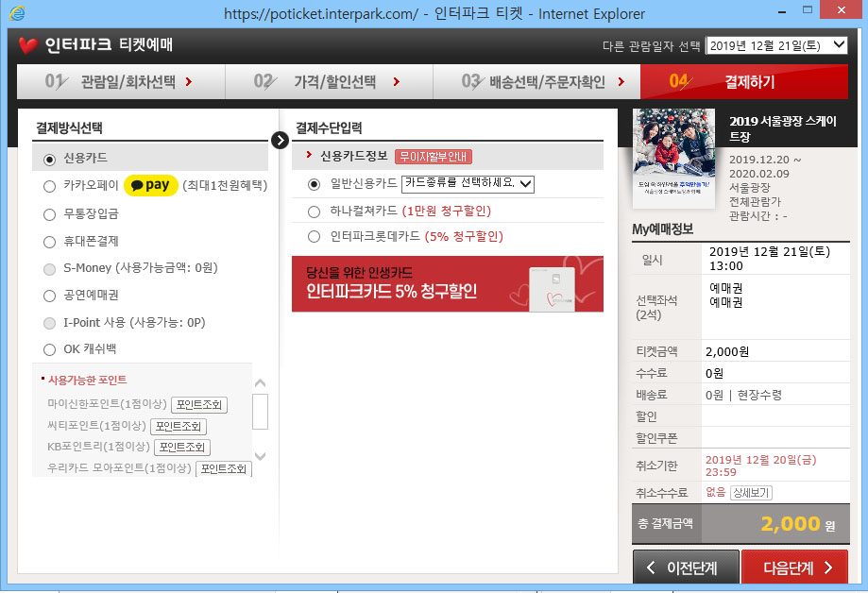868x593 pixels.
Task: Click 포인트조회 for 우리카드 모아포인트
Action: [224, 469]
